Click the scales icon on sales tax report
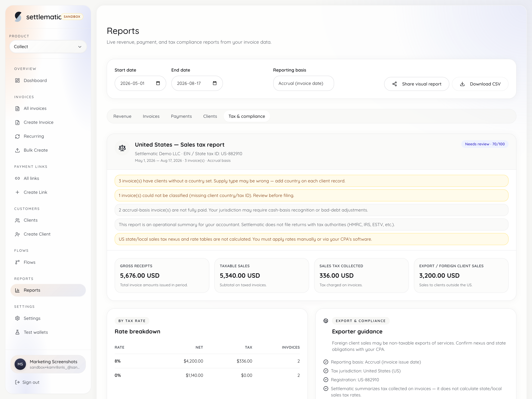This screenshot has height=399, width=532. (x=122, y=148)
